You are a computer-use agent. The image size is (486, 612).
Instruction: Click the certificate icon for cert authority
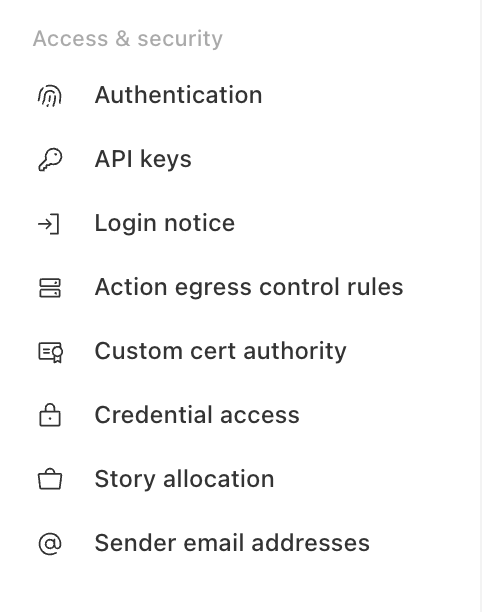point(51,352)
